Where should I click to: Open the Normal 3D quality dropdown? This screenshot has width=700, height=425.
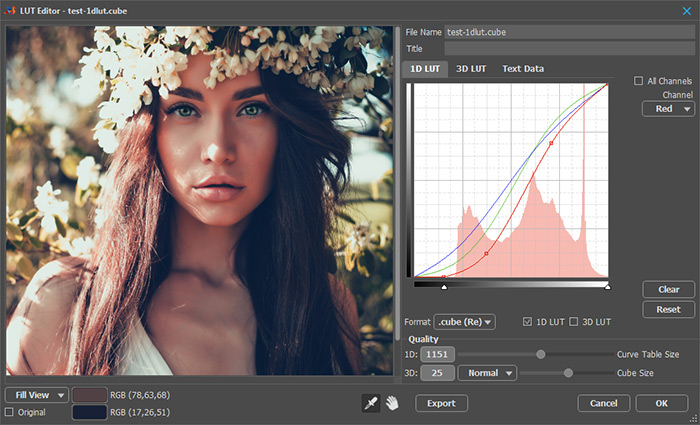(x=488, y=373)
